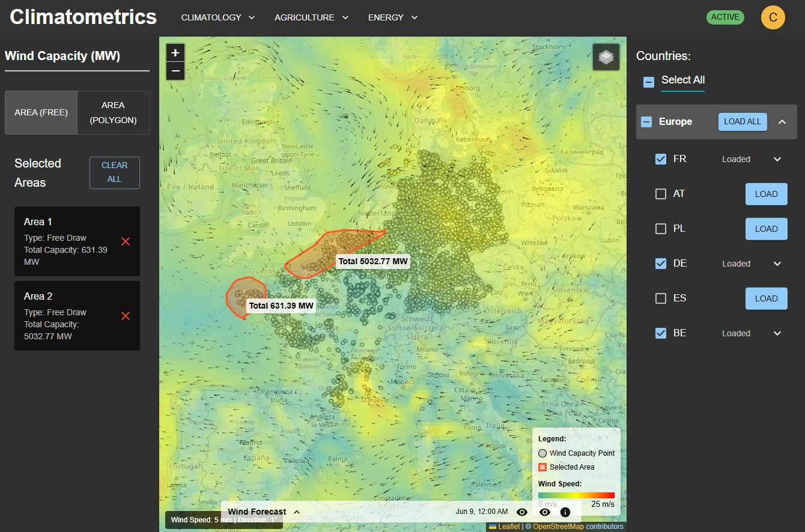Delete Area 2 using its red X
Image resolution: width=805 pixels, height=532 pixels.
[x=125, y=316]
